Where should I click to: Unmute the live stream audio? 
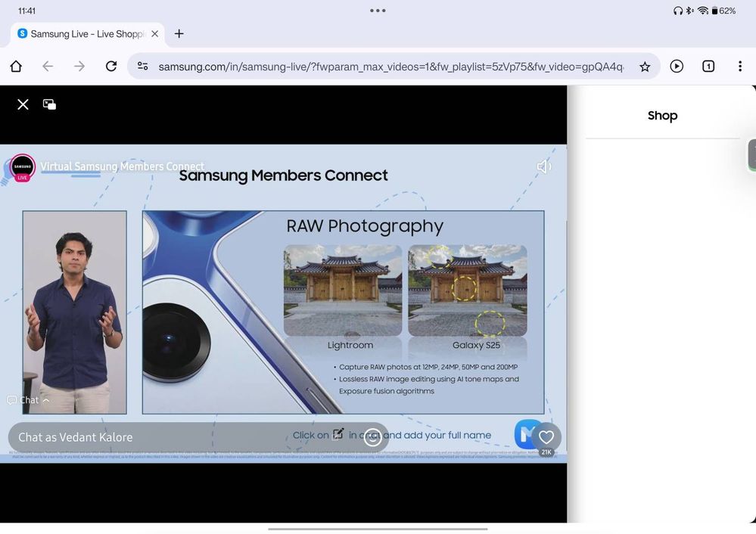coord(544,166)
